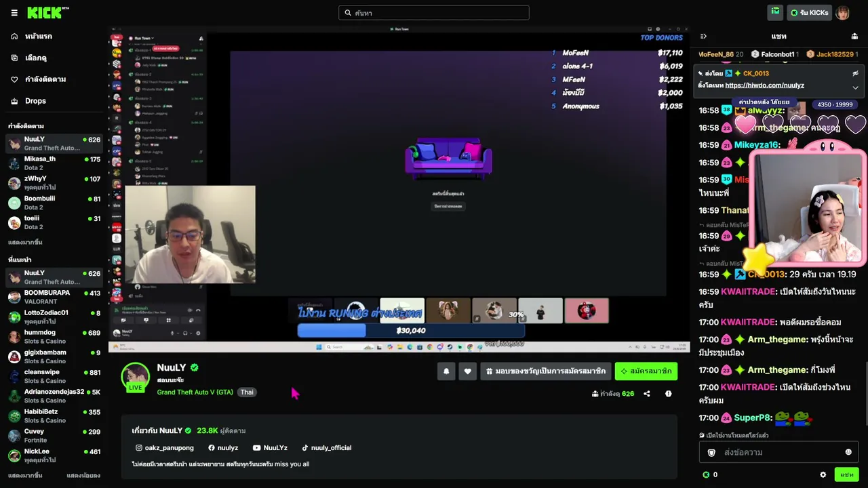Open BOOMBURAPA recommended channel
Image resolution: width=868 pixels, height=488 pixels.
click(x=54, y=296)
